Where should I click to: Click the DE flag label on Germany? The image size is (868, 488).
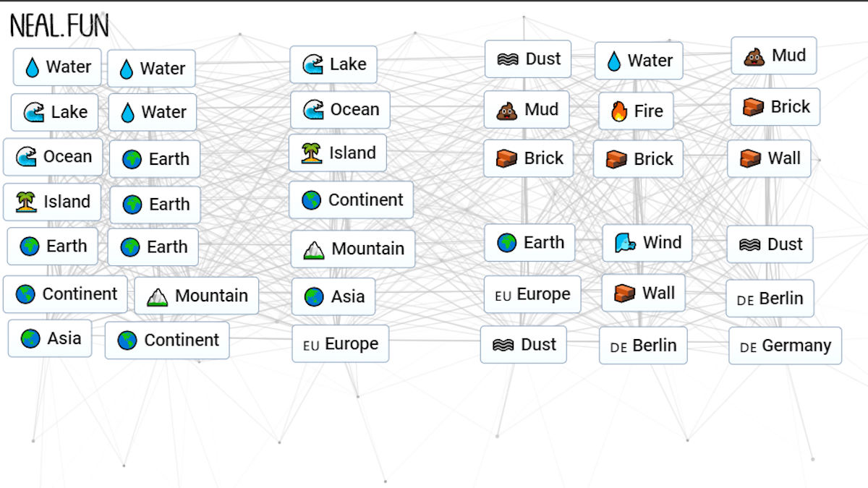(x=748, y=347)
